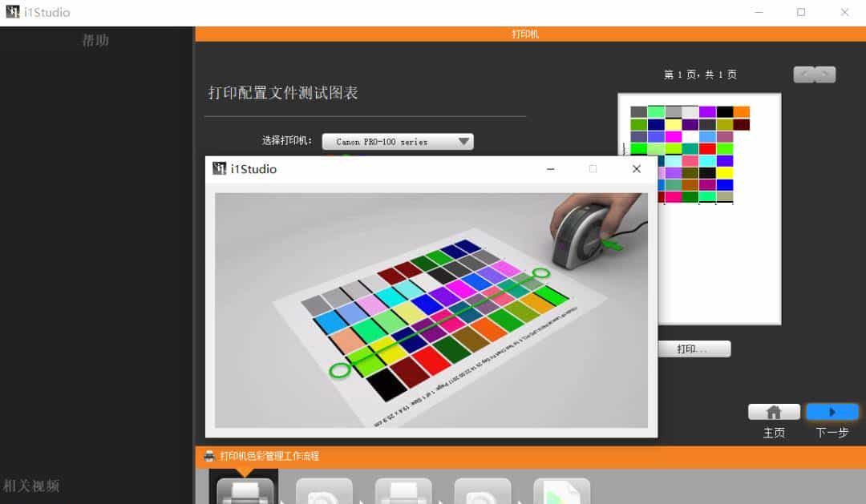The width and height of the screenshot is (866, 504).
Task: Select the fifth workflow step profile document icon
Action: point(561,491)
